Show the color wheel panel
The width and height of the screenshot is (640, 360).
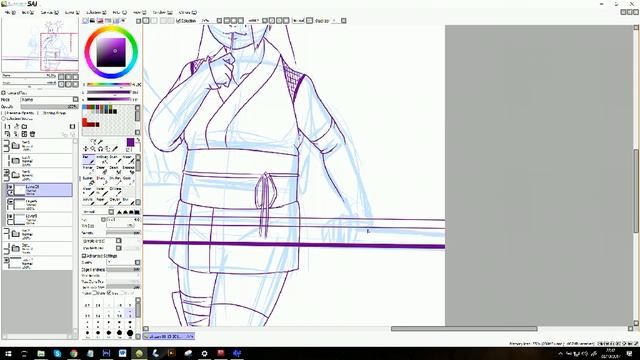point(86,20)
